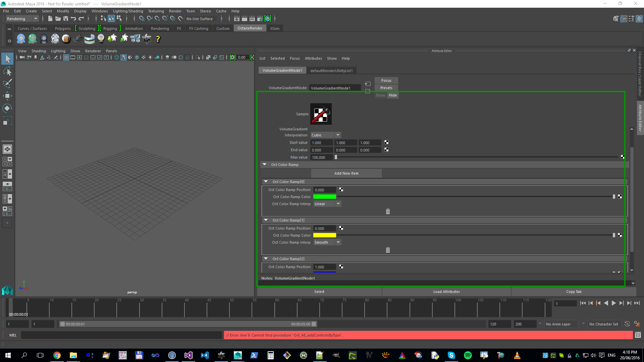The height and width of the screenshot is (362, 644).
Task: Toggle the viewport grid display button
Action: coord(66,58)
